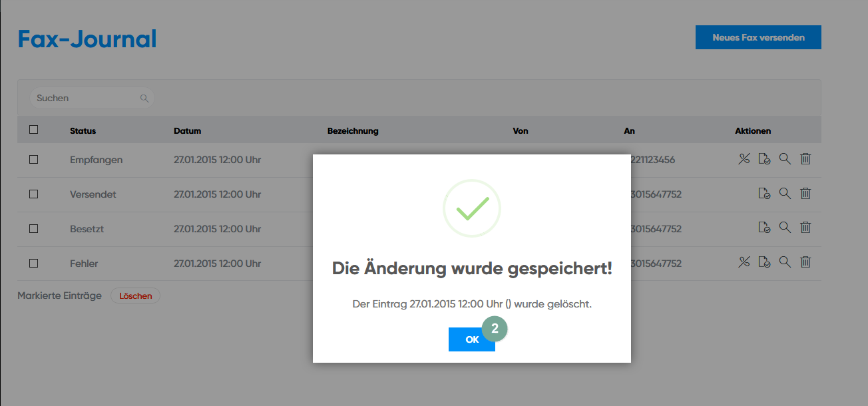The height and width of the screenshot is (406, 868).
Task: Delete the Empfangen entry with the trash icon
Action: click(805, 159)
